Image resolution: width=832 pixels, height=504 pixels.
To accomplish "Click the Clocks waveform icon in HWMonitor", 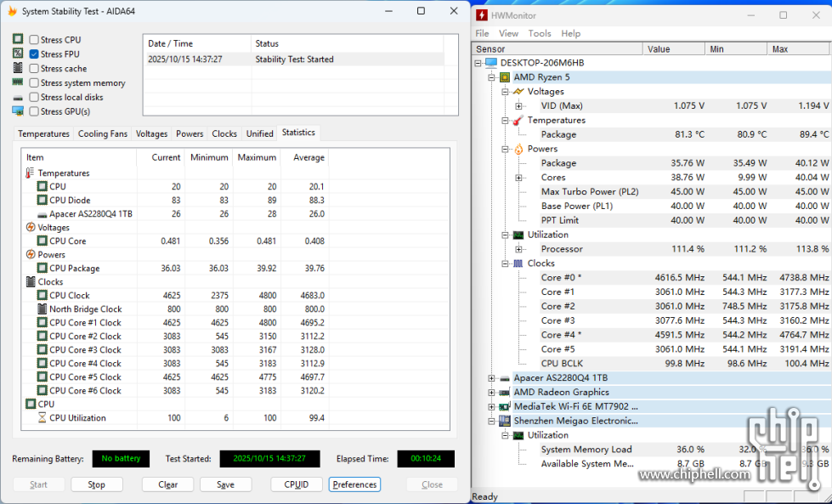I will click(x=518, y=263).
